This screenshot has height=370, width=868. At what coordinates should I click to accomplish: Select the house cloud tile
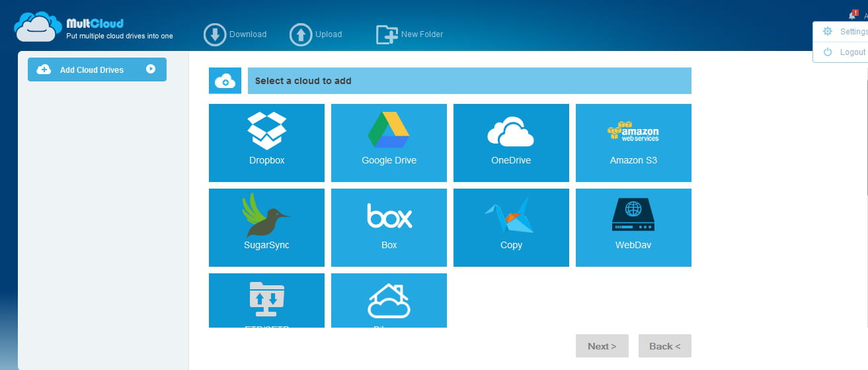pos(389,300)
